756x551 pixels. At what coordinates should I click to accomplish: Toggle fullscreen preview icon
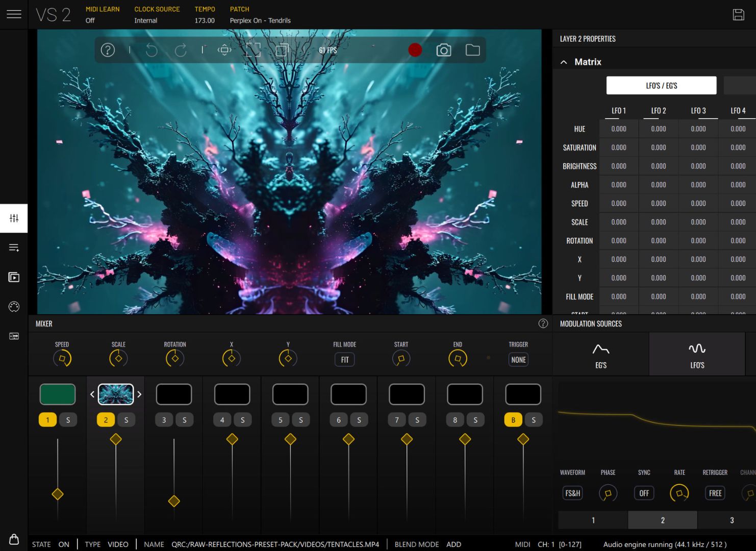(x=253, y=50)
